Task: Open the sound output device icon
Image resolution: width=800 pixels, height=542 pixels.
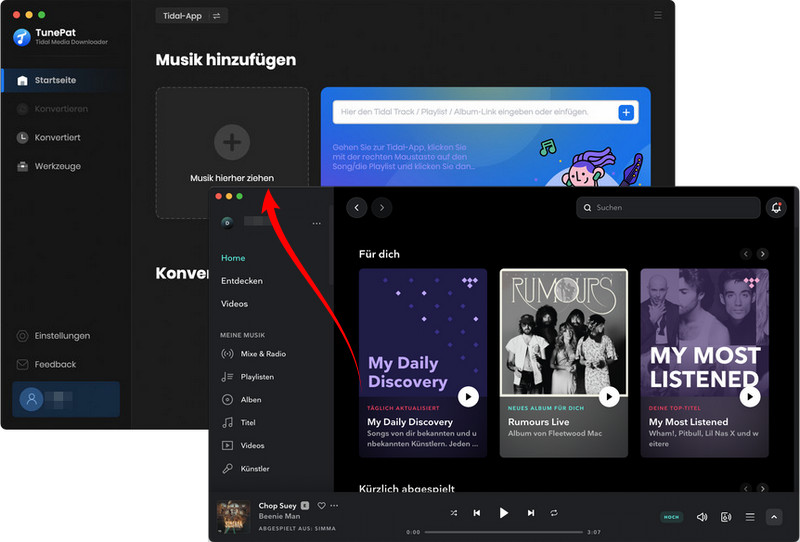Action: 726,517
